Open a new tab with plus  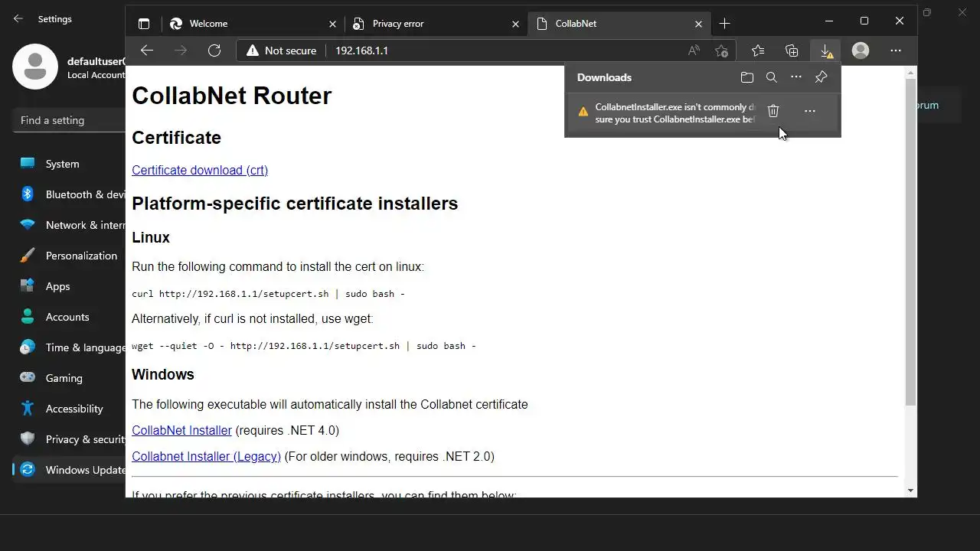(x=724, y=24)
